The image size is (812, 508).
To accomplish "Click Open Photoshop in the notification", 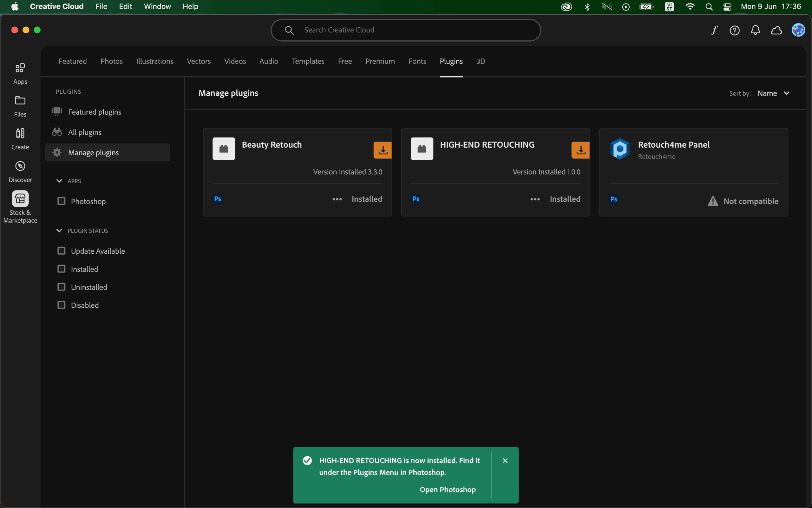I will tap(448, 490).
